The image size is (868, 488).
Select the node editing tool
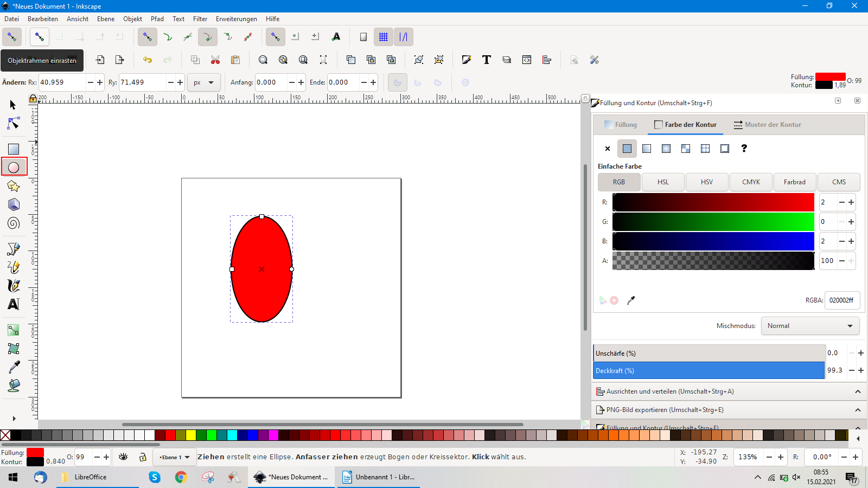pos(14,124)
